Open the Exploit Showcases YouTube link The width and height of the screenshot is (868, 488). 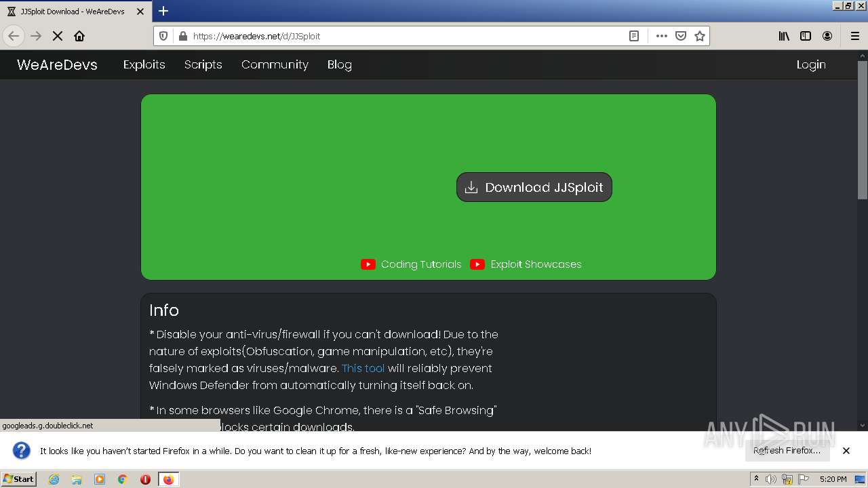tap(536, 264)
